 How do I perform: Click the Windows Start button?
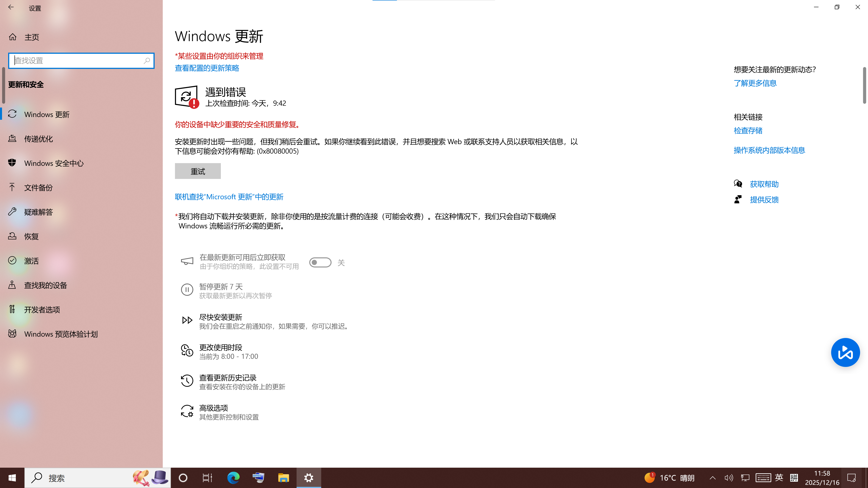(x=12, y=478)
